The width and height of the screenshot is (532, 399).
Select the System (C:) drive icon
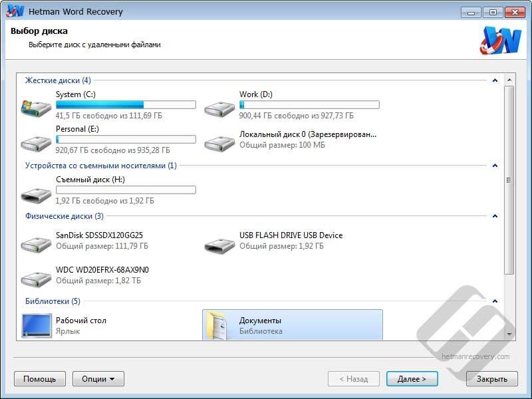(36, 108)
